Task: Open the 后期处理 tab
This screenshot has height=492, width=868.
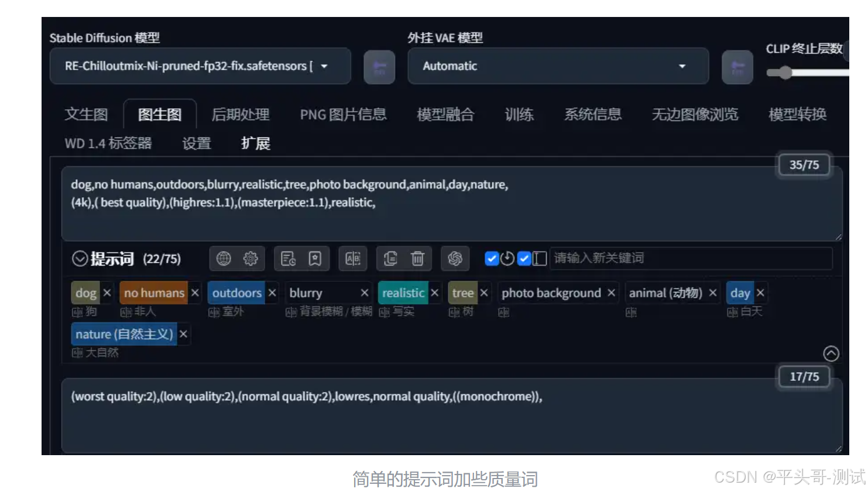Action: pyautogui.click(x=241, y=114)
